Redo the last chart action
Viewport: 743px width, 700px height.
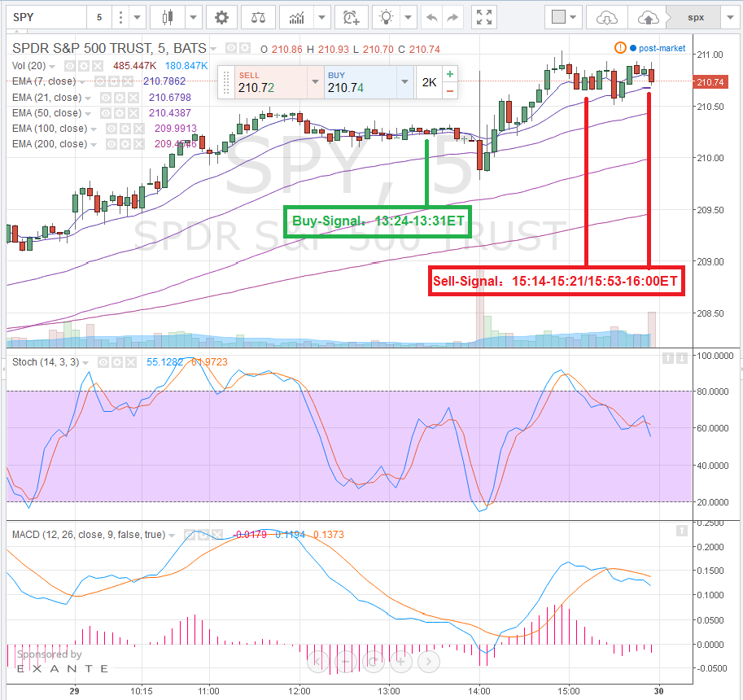click(453, 18)
